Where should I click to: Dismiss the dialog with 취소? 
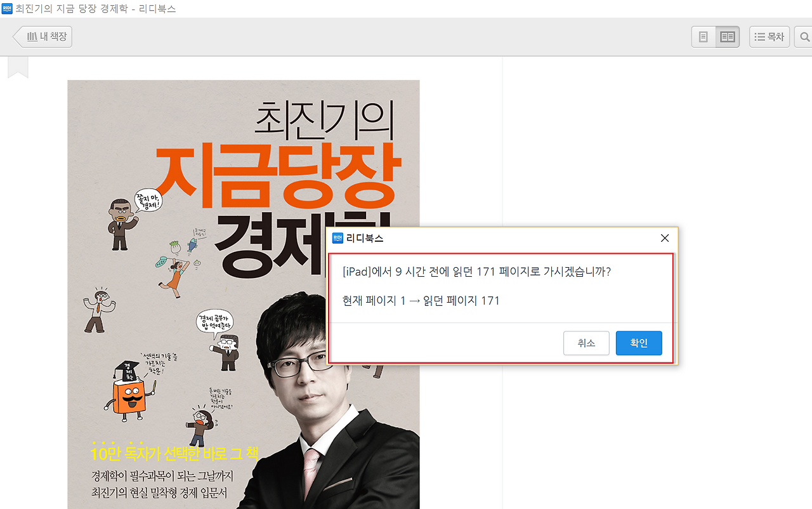[x=586, y=343]
